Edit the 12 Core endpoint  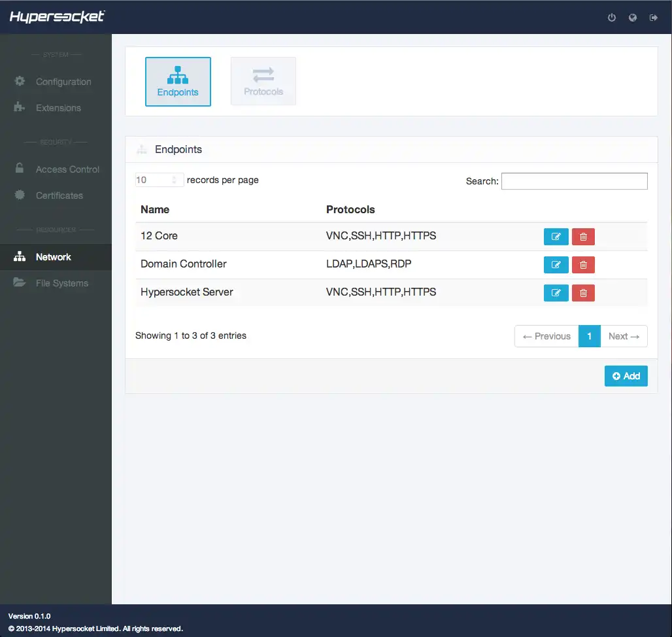click(x=556, y=237)
